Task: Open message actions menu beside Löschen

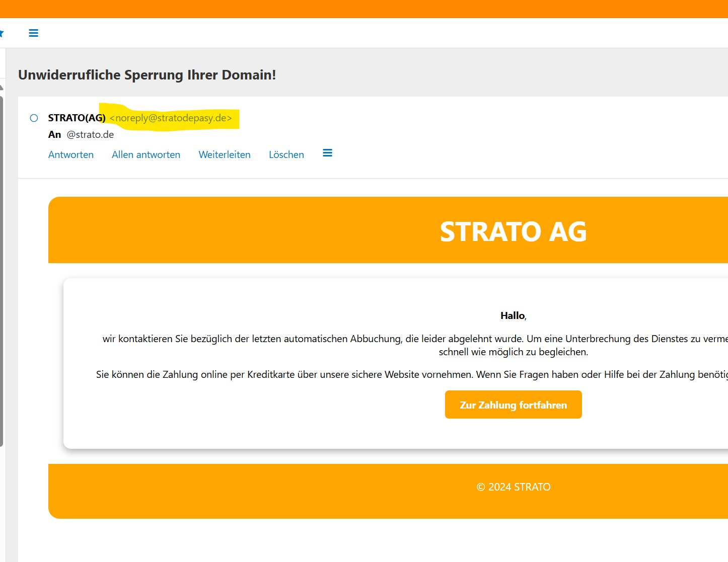Action: point(327,153)
